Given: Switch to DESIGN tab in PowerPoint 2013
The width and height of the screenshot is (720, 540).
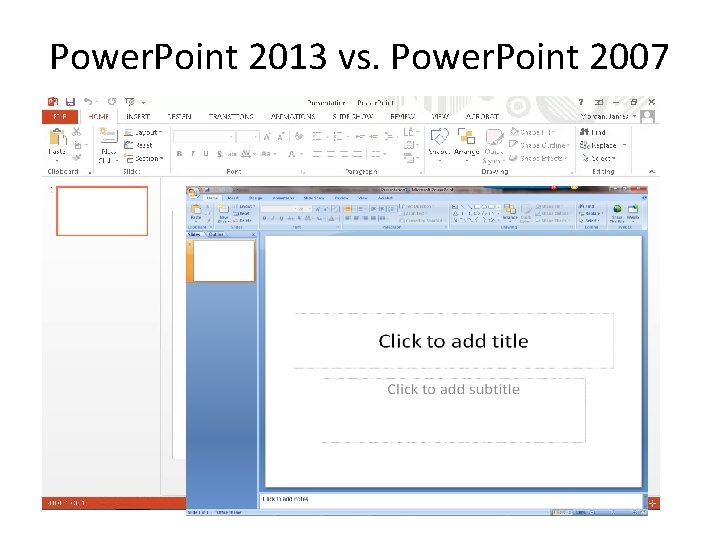Looking at the screenshot, I should point(180,117).
